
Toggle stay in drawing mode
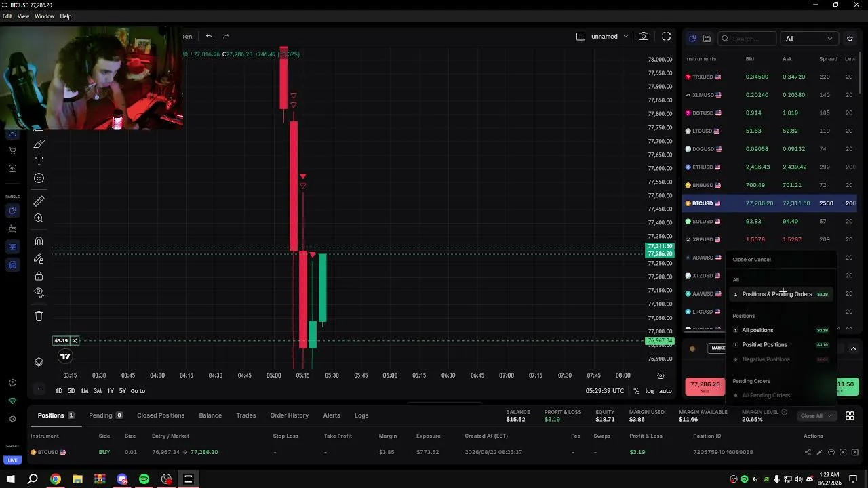39,259
